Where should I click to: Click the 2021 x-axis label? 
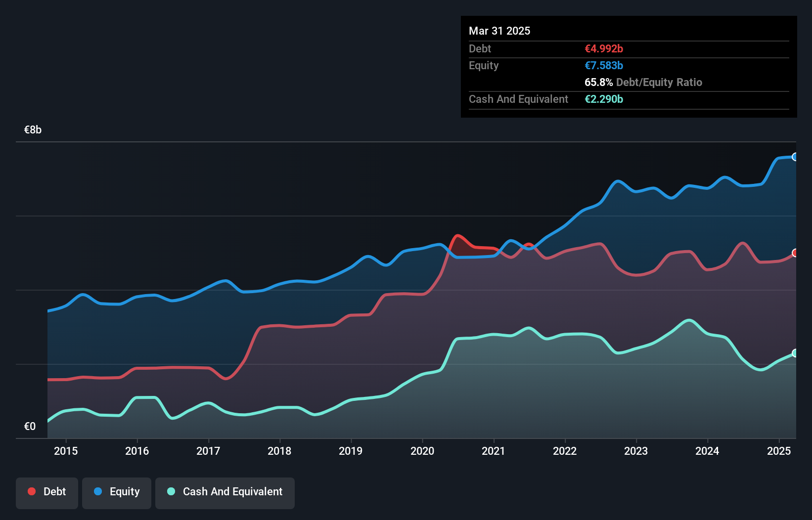pyautogui.click(x=494, y=451)
